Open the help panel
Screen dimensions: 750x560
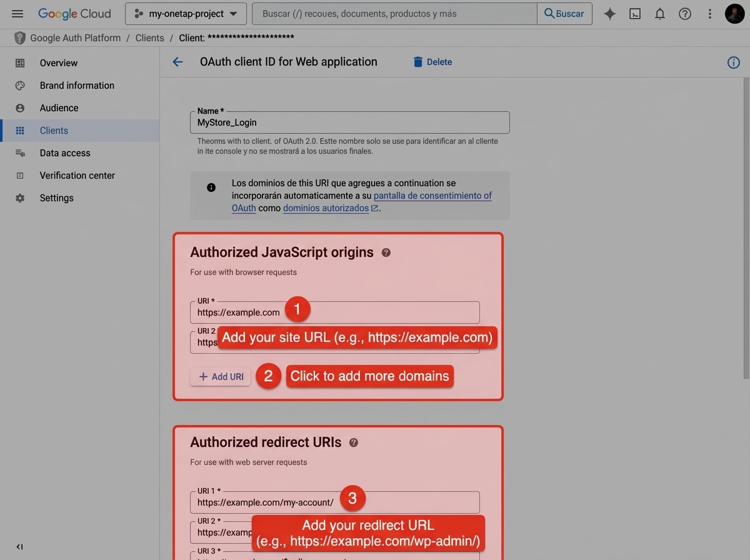(684, 13)
